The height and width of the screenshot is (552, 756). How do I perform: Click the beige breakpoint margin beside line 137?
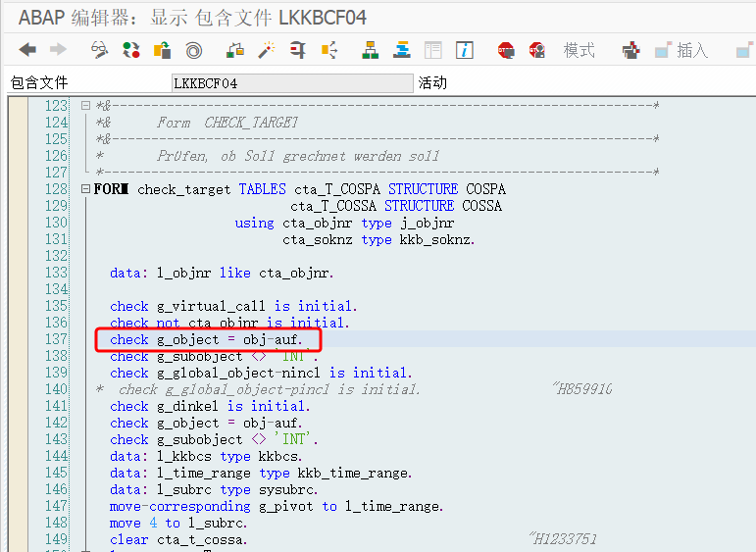19,339
